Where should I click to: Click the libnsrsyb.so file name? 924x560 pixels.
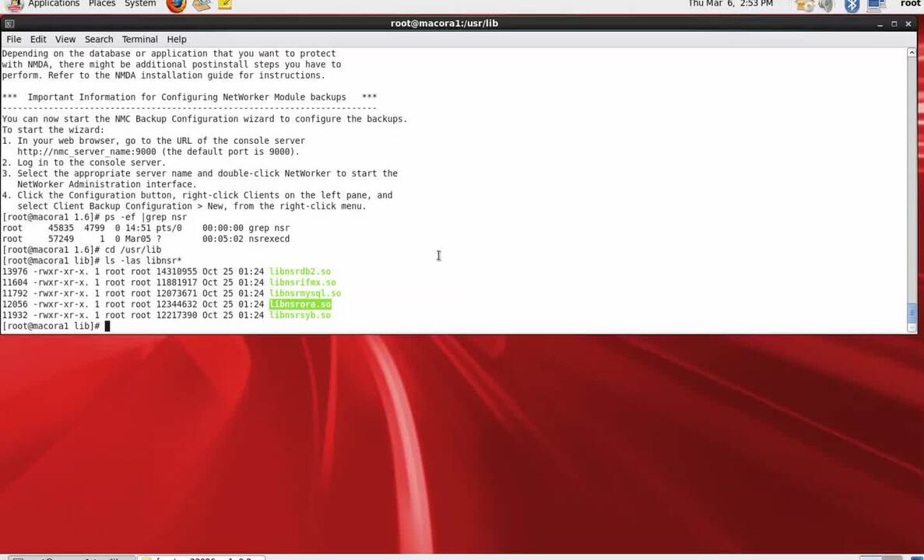[x=300, y=315]
